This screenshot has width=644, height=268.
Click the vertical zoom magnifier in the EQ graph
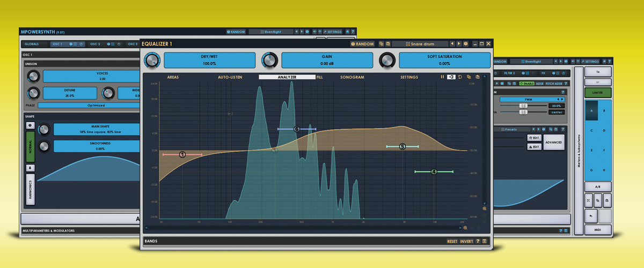point(485,209)
